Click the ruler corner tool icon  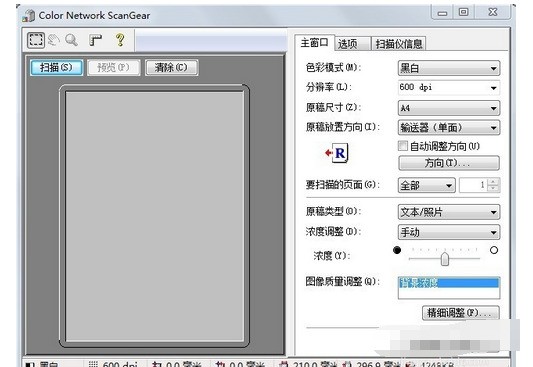click(95, 40)
